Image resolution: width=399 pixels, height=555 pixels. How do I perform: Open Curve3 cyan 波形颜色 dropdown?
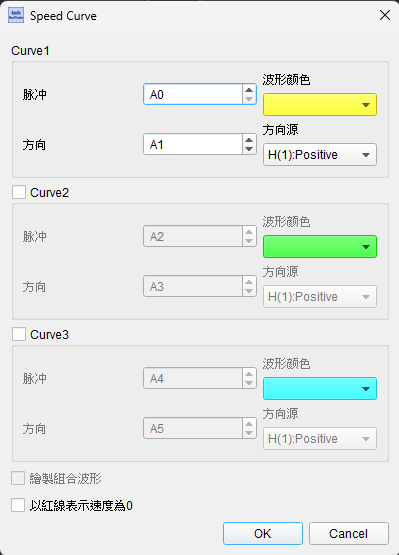[x=320, y=388]
